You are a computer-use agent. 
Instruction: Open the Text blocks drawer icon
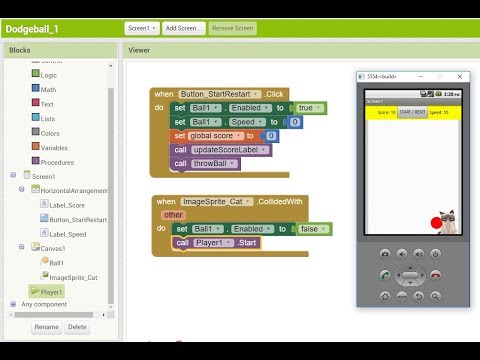(x=36, y=102)
